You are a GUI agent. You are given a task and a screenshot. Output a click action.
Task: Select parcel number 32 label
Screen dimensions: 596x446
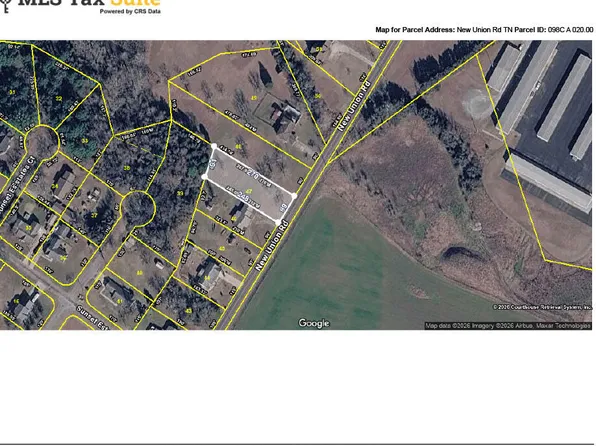click(59, 98)
